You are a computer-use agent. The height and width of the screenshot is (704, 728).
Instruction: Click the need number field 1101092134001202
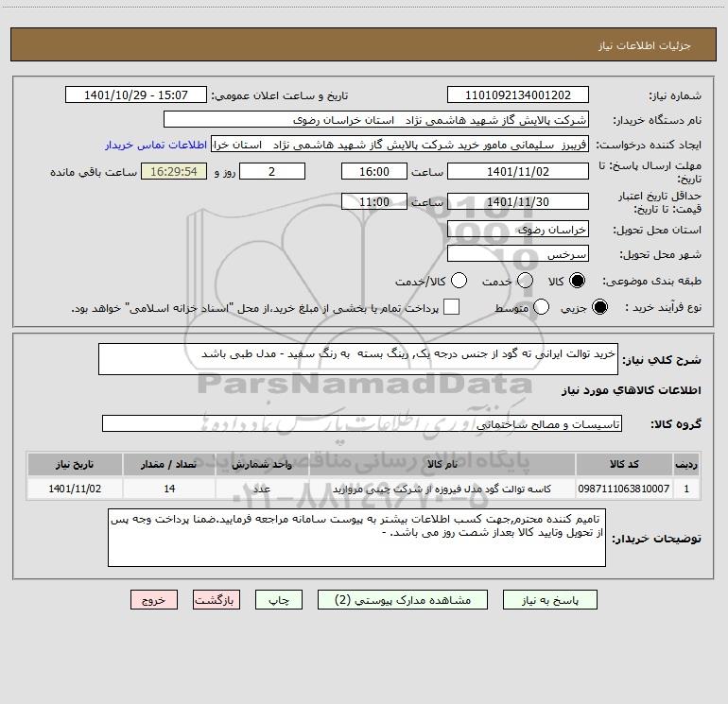[x=518, y=95]
